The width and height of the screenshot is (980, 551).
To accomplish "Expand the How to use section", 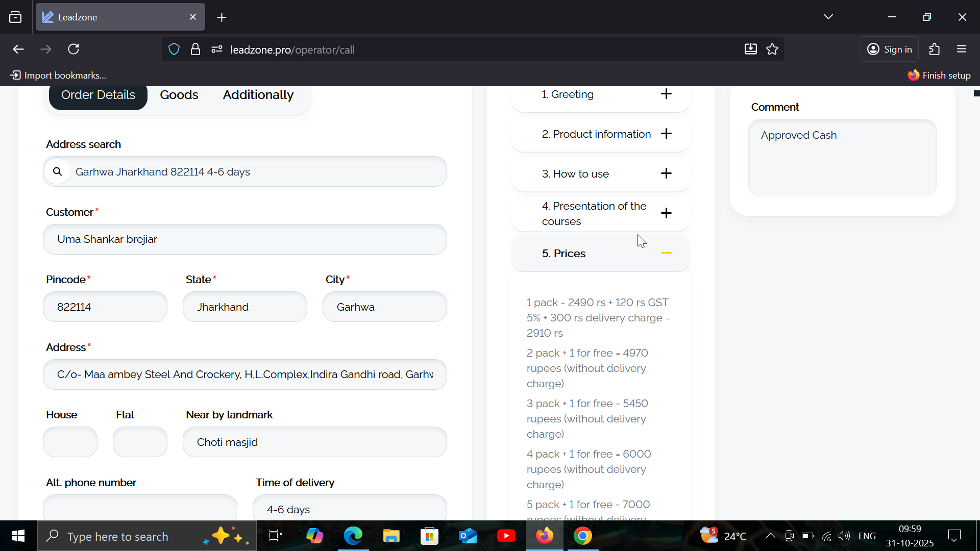I will tap(666, 173).
